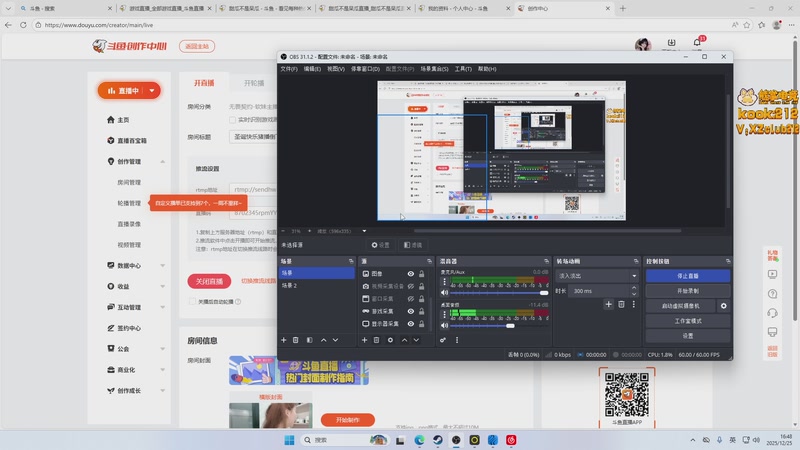Mute the Mic/Aux speaker icon
This screenshot has width=800, height=450.
pyautogui.click(x=444, y=293)
